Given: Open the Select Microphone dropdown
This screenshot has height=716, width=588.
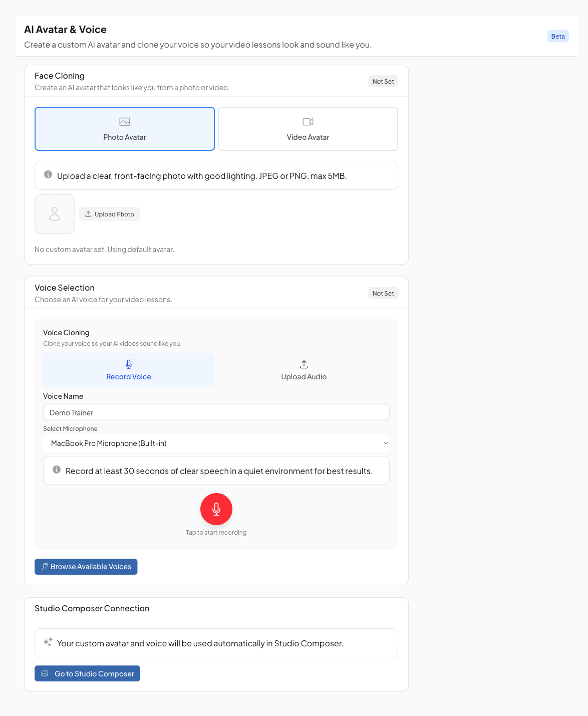Looking at the screenshot, I should [x=215, y=443].
